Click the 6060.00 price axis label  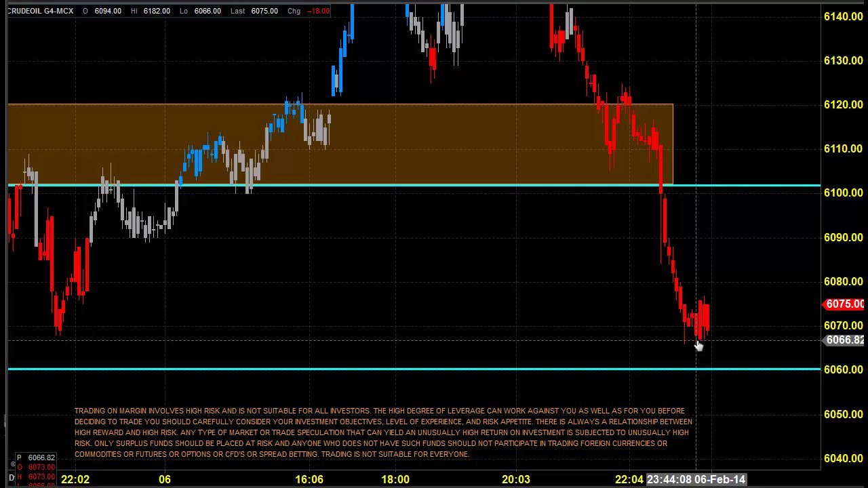843,369
